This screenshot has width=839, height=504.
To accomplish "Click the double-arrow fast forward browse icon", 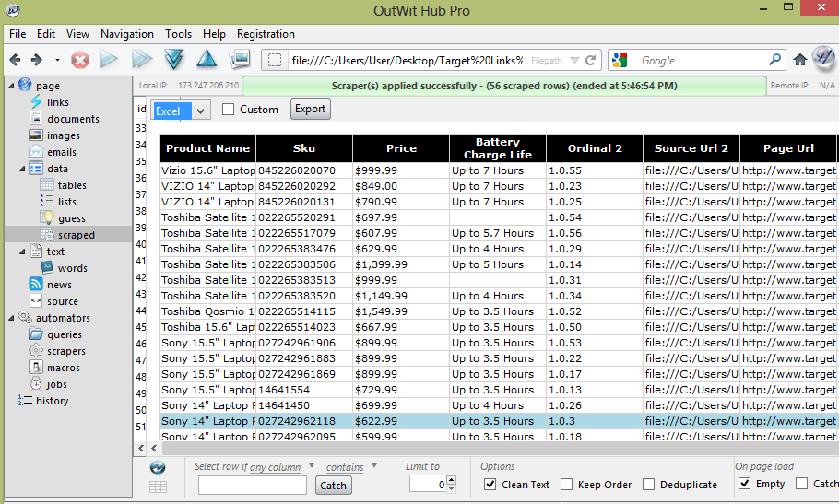I will [141, 60].
